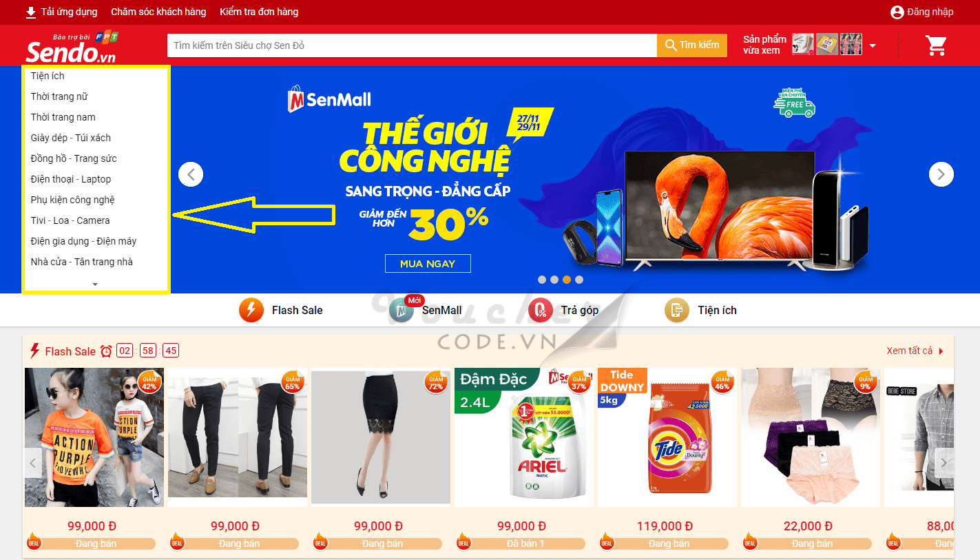The height and width of the screenshot is (560, 980).
Task: Open the Tiện ích shortcut icon
Action: coord(677,310)
